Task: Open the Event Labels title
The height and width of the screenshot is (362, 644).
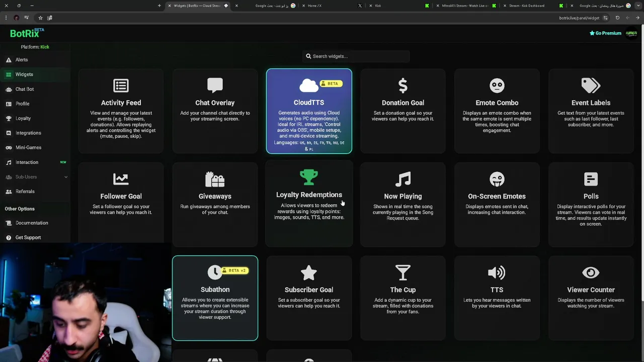Action: pyautogui.click(x=591, y=103)
